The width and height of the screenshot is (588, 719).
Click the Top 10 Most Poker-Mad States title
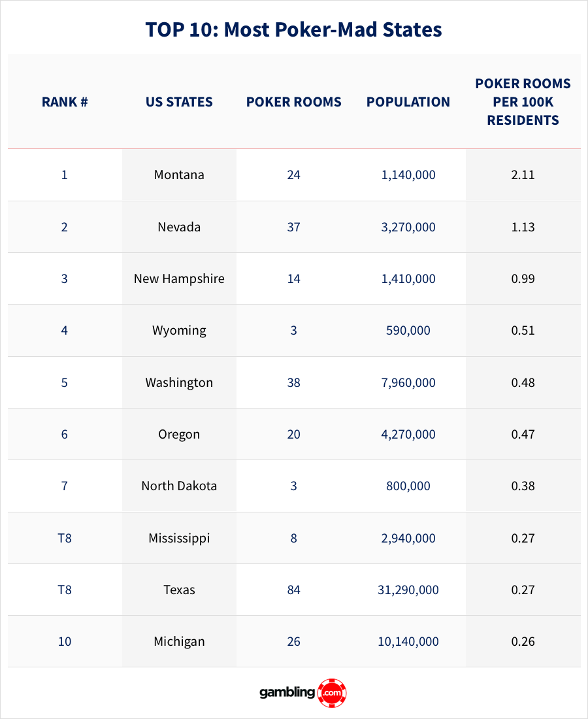(x=293, y=30)
